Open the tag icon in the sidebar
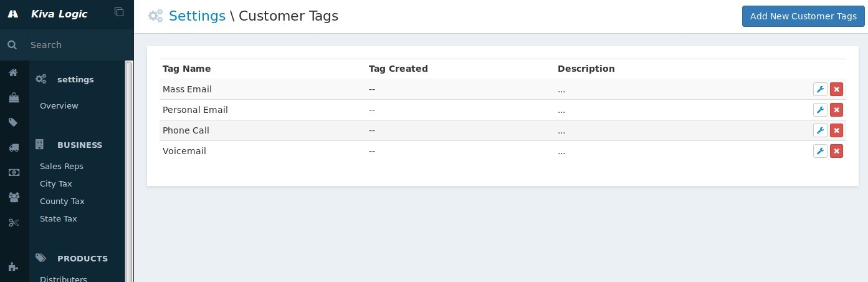The width and height of the screenshot is (868, 282). (x=12, y=122)
